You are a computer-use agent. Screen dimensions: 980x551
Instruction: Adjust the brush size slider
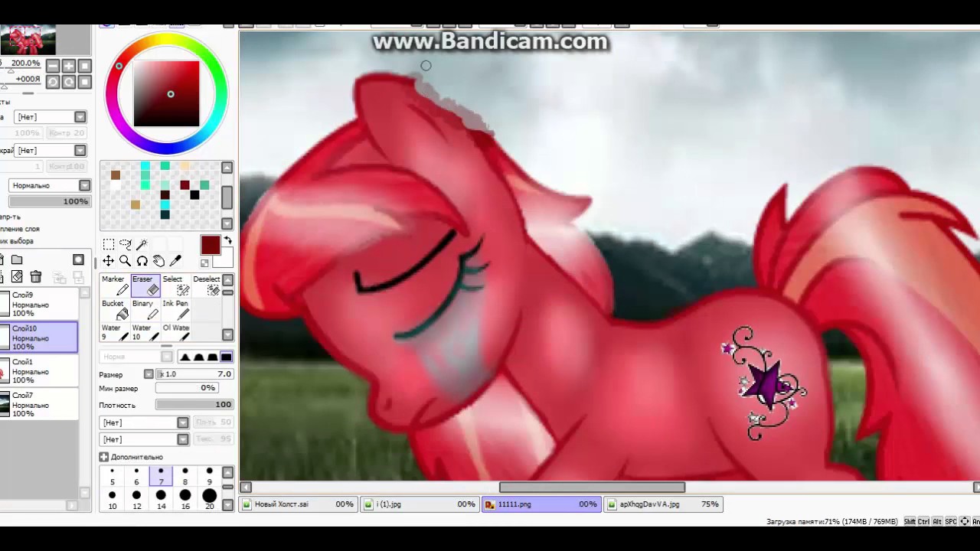[x=194, y=374]
